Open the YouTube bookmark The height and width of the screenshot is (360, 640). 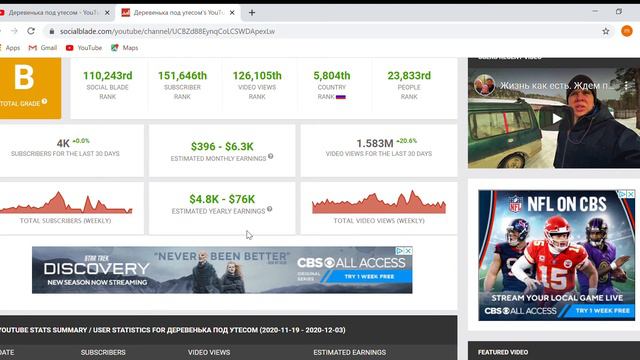(84, 48)
